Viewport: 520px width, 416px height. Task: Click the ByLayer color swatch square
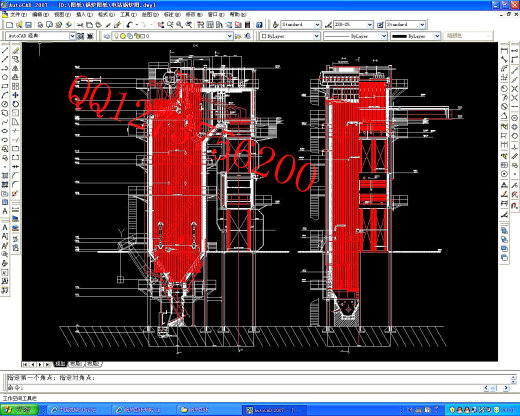[264, 36]
